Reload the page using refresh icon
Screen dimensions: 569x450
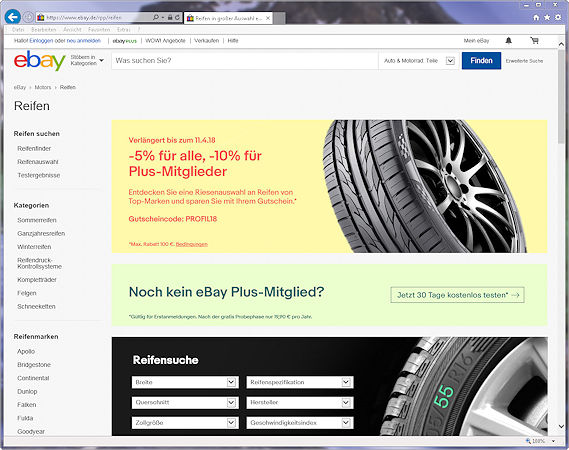[177, 17]
